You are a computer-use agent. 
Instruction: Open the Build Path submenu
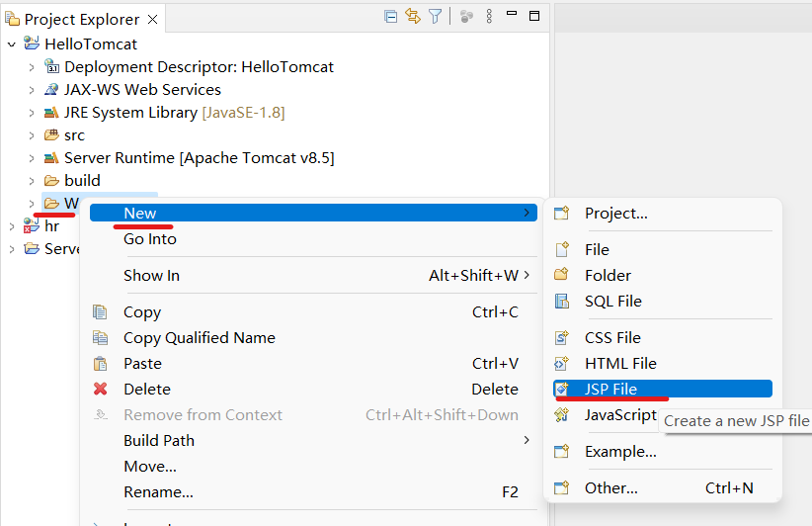point(158,440)
